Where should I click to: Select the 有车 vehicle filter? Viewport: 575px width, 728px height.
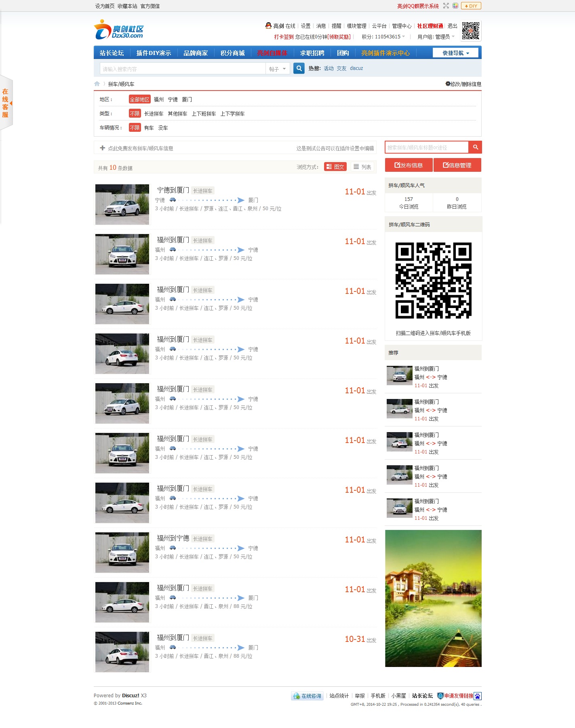[149, 128]
